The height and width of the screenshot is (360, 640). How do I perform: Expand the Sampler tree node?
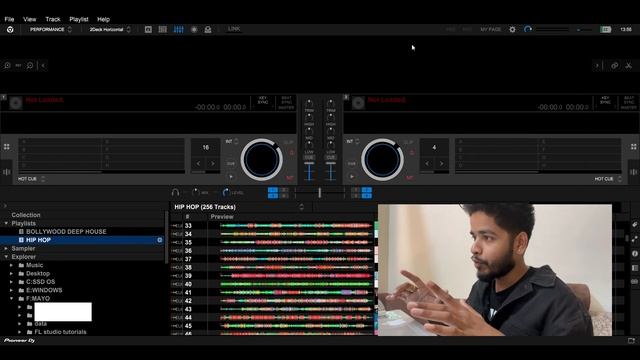coord(6,248)
